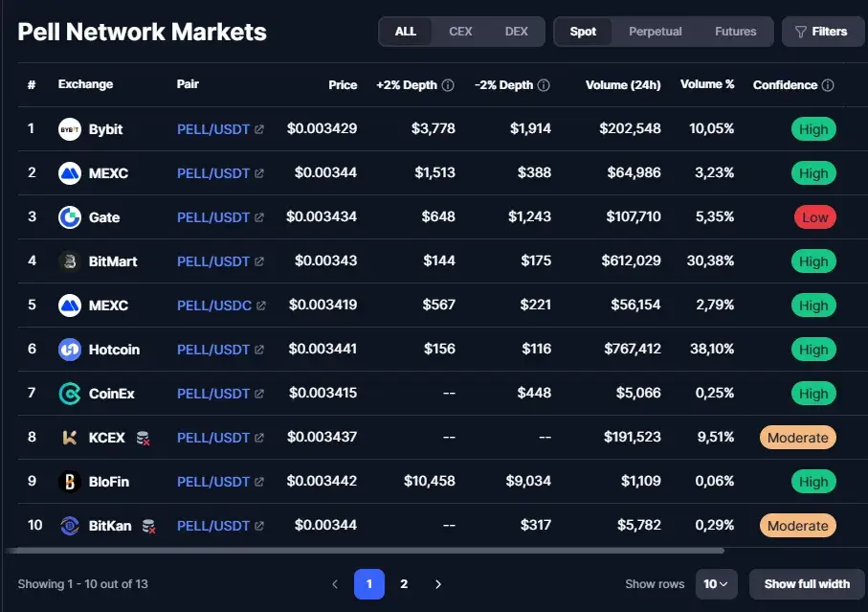The image size is (868, 612).
Task: Click the reserves warning icon beside KCEX
Action: click(x=143, y=438)
